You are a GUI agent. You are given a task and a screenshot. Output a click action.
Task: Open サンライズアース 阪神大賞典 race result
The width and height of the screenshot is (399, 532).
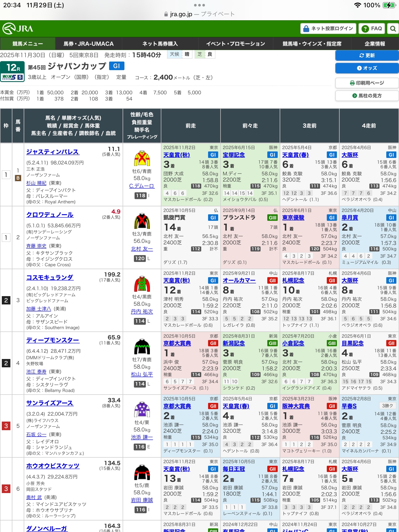(x=296, y=406)
